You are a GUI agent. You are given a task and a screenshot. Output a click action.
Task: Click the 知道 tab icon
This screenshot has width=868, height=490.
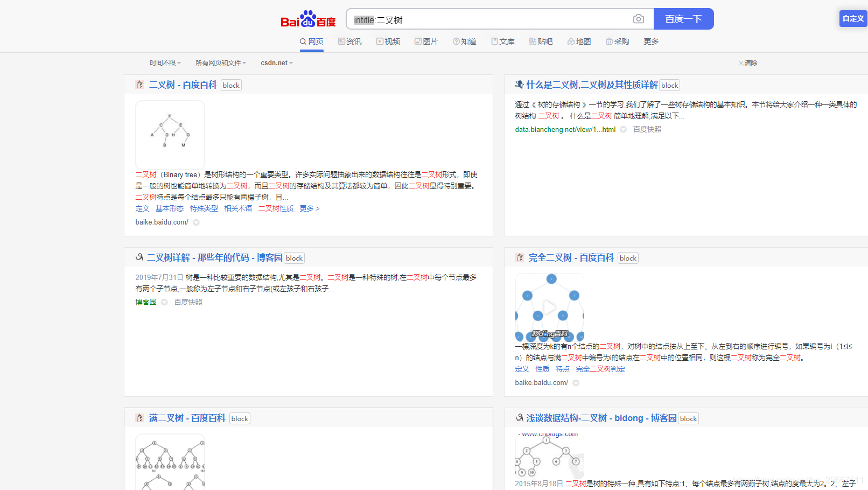coord(456,41)
